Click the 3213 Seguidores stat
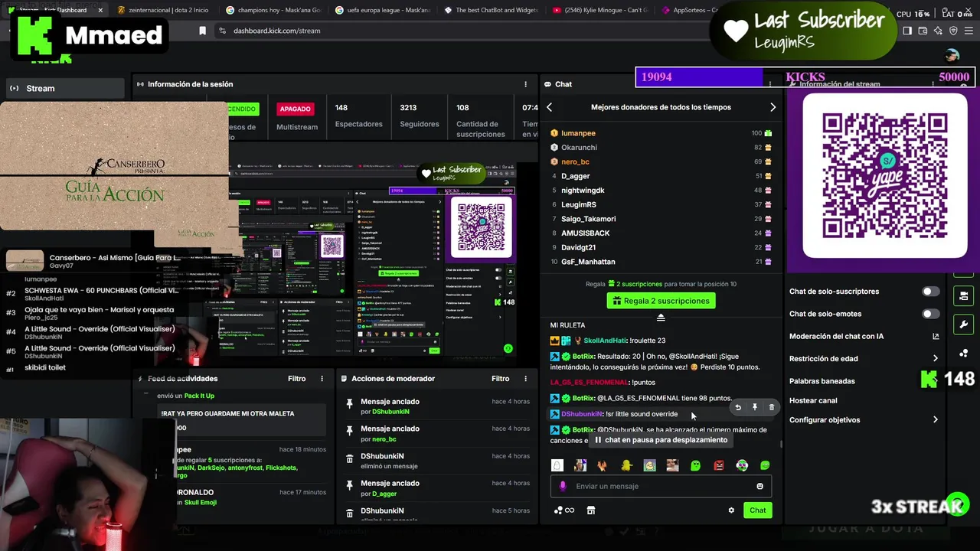 (x=419, y=116)
